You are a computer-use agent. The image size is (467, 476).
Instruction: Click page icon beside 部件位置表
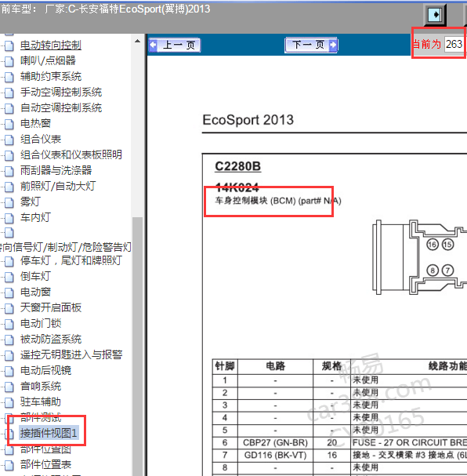(9, 465)
